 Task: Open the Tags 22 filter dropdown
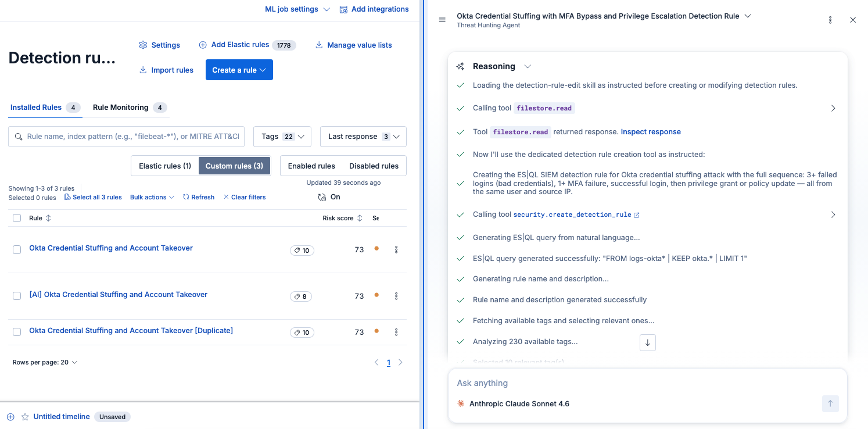pos(282,137)
